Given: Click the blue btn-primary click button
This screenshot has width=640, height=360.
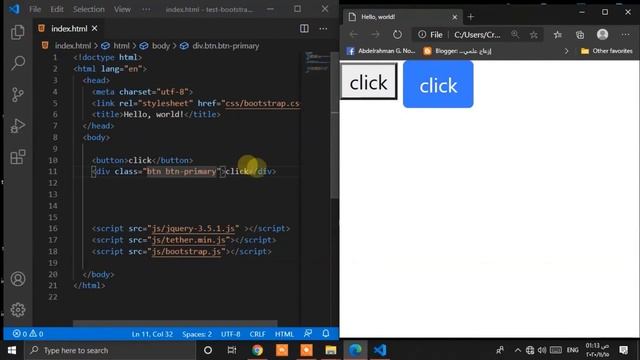Looking at the screenshot, I should pos(438,84).
